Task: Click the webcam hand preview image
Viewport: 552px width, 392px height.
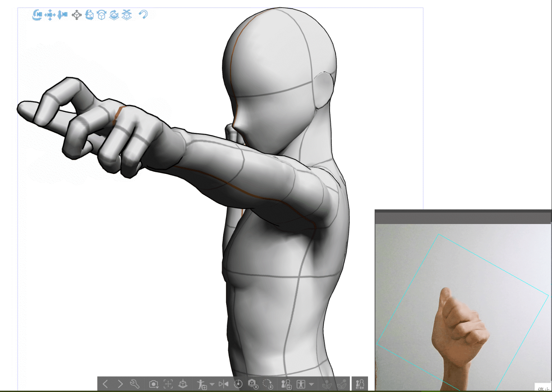Action: pos(463,308)
